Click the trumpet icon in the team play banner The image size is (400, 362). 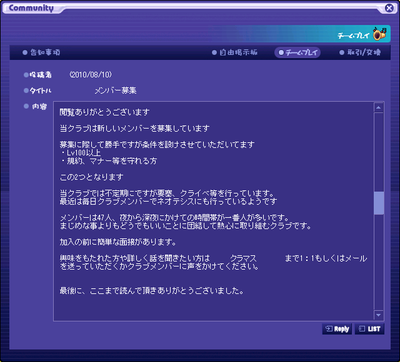tap(379, 34)
